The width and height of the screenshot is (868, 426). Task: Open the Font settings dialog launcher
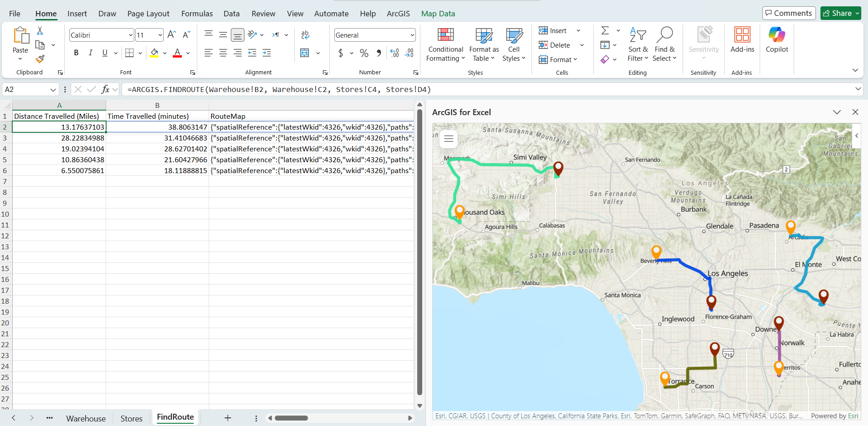point(193,73)
